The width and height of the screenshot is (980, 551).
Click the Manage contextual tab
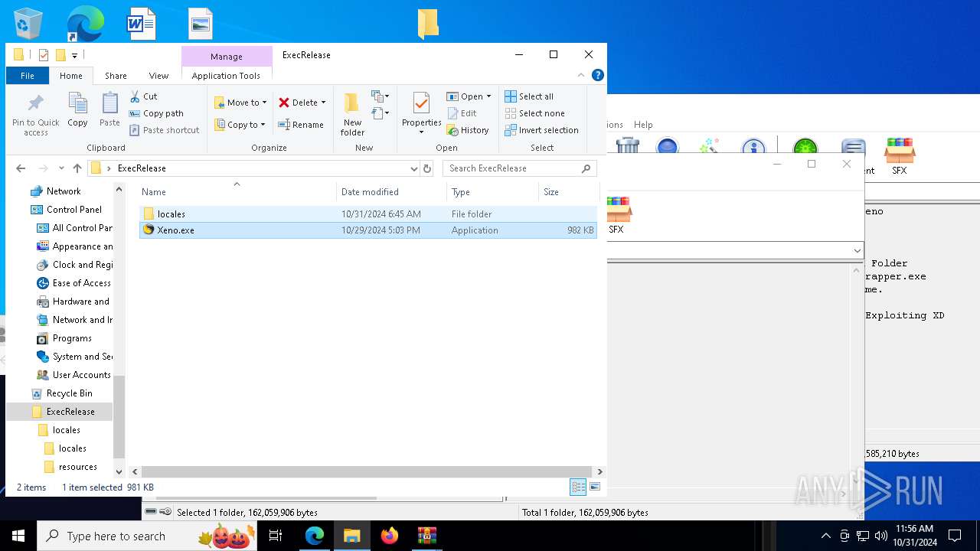[x=227, y=57]
